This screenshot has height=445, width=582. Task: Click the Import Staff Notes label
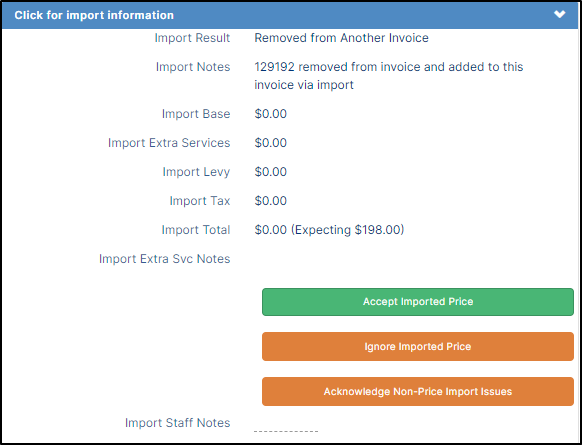click(177, 423)
